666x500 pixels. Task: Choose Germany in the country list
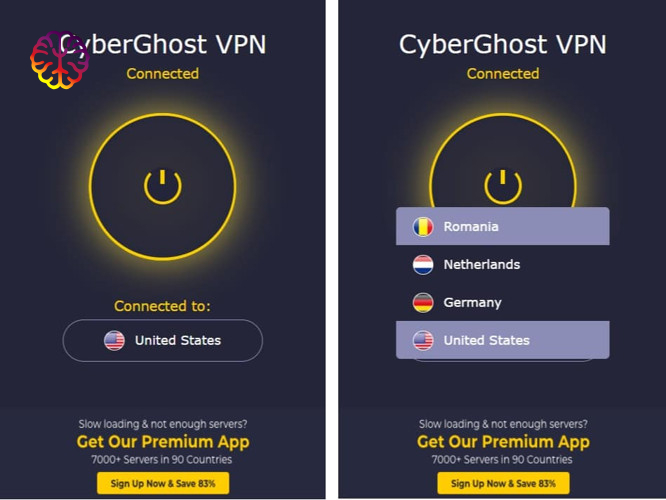click(502, 302)
